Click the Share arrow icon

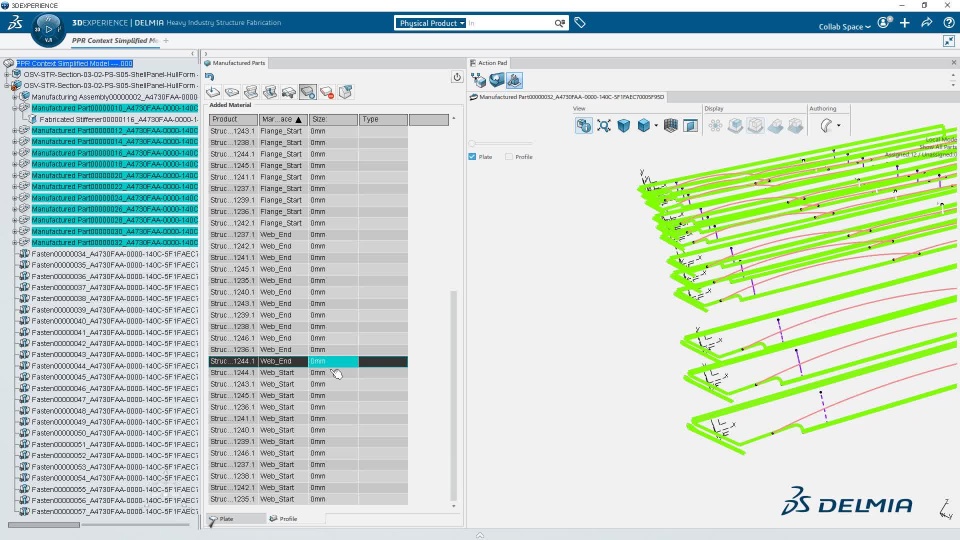(x=926, y=23)
